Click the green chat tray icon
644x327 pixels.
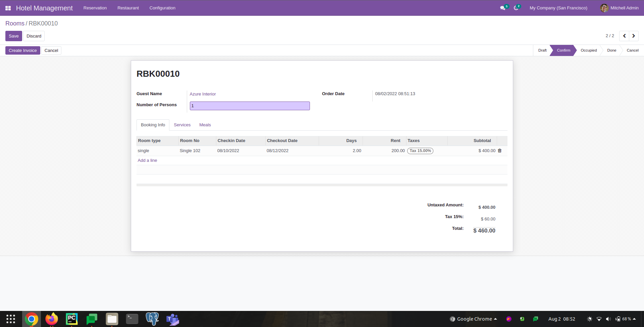tap(536, 319)
